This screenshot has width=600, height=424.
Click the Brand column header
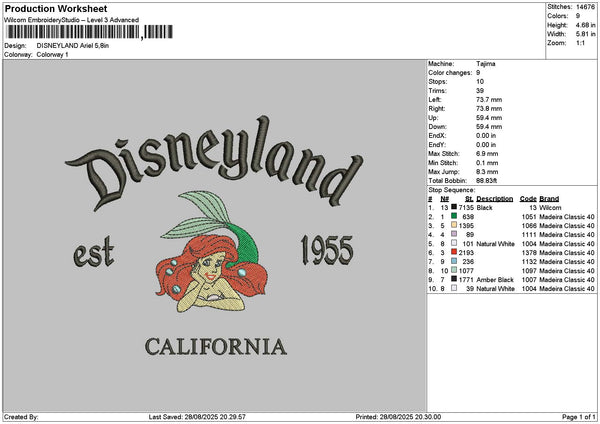coord(549,199)
